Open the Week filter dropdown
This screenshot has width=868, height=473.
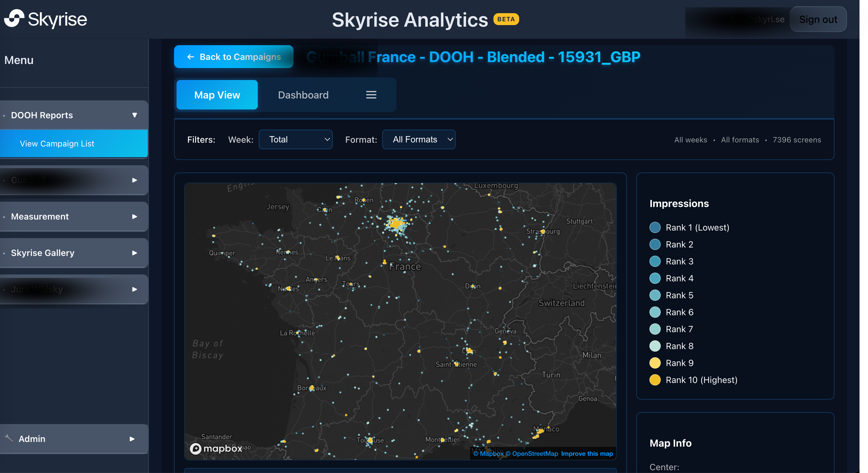[x=295, y=140]
